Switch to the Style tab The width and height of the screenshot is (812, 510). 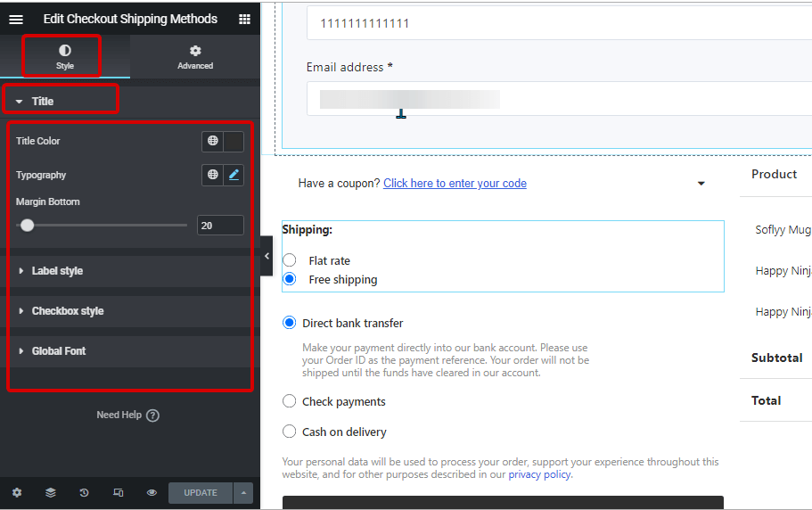click(x=65, y=56)
